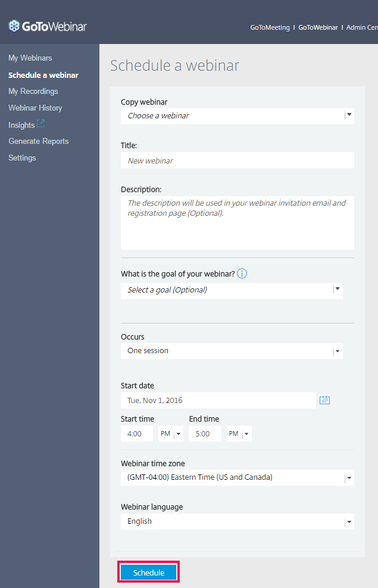
Task: Open My Webinars in sidebar
Action: pyautogui.click(x=30, y=58)
